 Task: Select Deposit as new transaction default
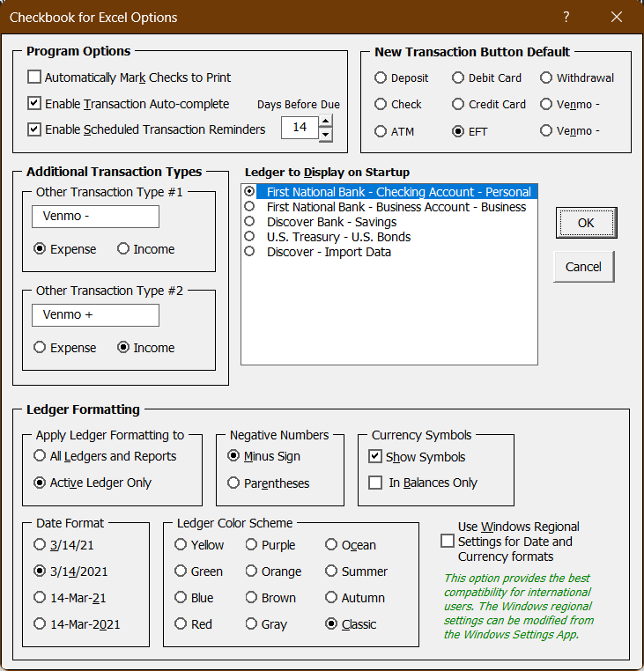[381, 77]
